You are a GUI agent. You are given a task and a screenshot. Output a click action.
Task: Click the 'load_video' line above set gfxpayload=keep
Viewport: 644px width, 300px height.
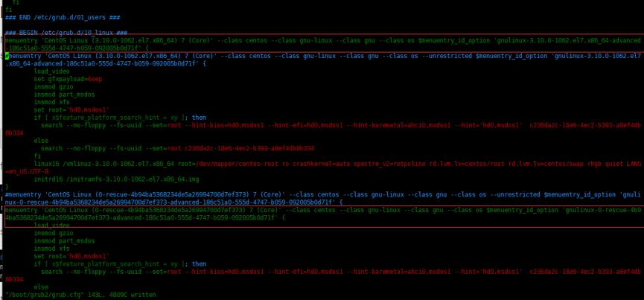click(x=52, y=71)
